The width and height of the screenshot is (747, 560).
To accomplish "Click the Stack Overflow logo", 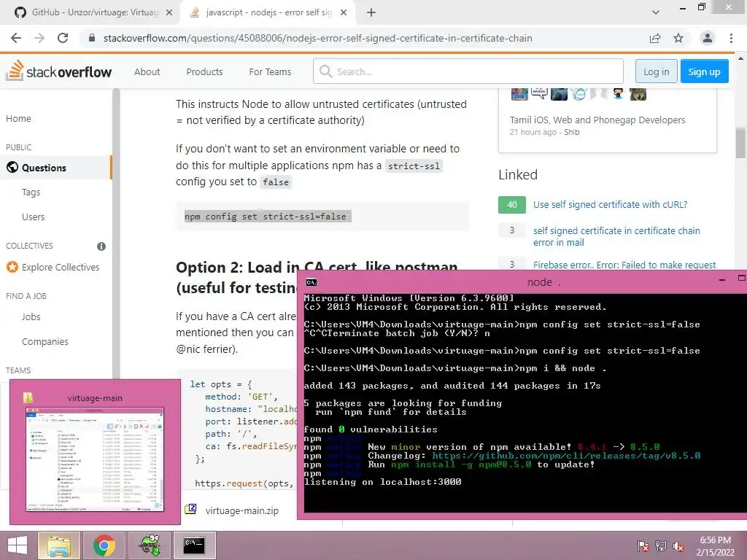I will [x=59, y=71].
